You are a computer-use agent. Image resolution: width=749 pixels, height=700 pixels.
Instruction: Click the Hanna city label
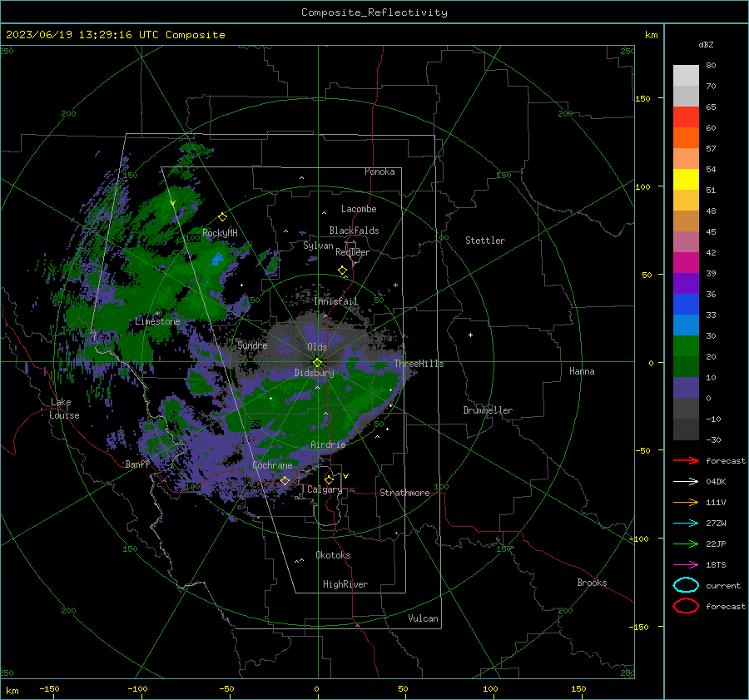point(582,371)
